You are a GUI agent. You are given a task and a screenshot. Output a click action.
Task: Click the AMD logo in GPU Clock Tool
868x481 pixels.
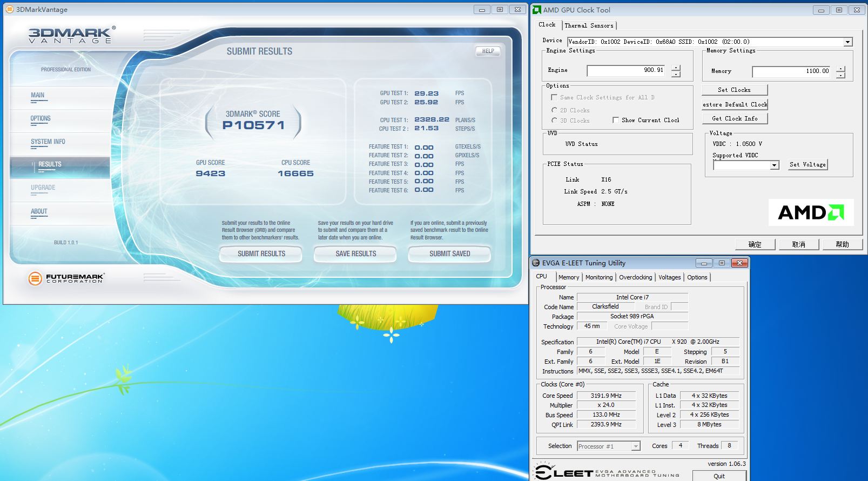[x=811, y=212]
